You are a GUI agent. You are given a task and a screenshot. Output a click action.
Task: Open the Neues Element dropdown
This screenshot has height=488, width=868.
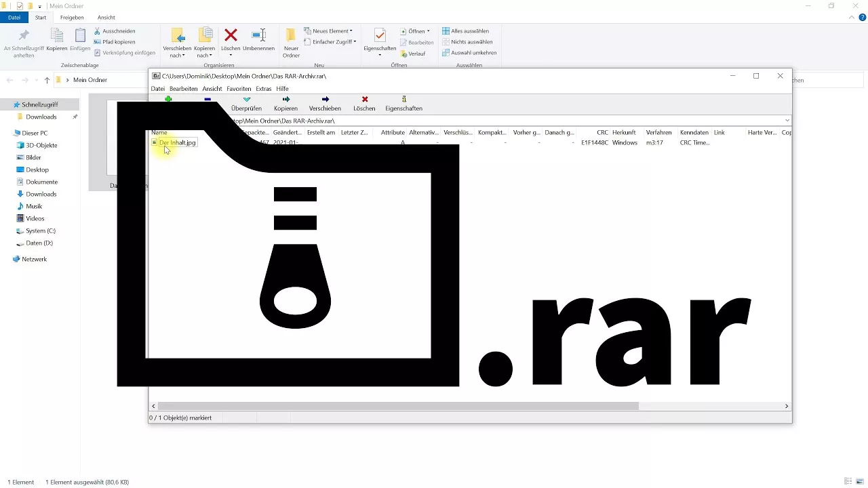click(328, 31)
